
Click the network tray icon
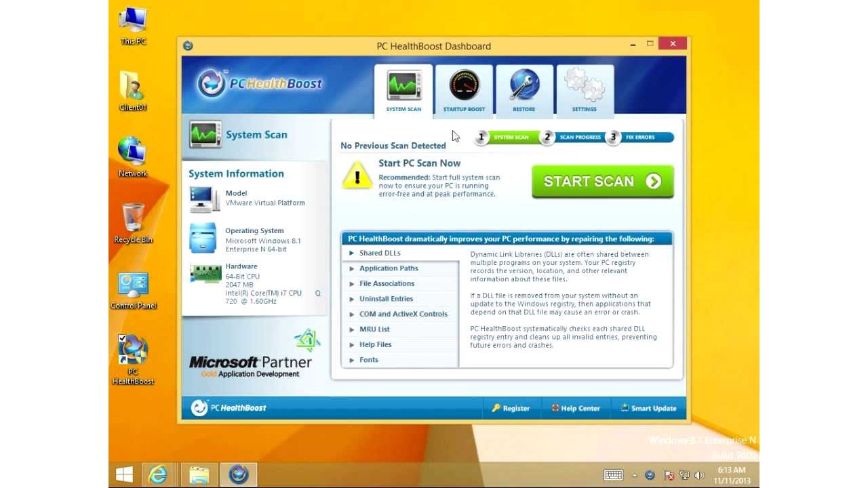click(684, 475)
